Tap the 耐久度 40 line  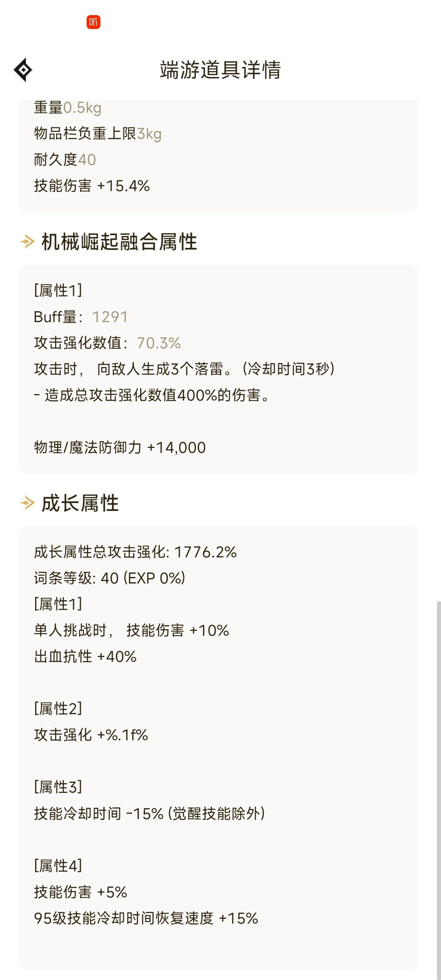point(65,160)
